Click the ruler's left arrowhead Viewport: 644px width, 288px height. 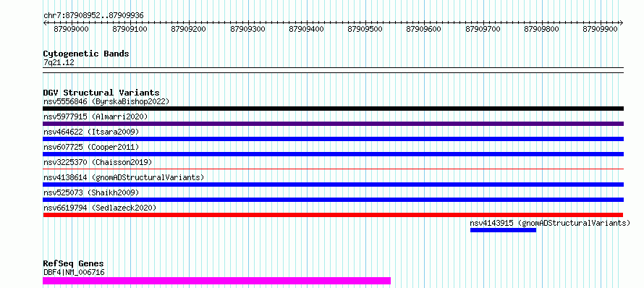coord(45,23)
